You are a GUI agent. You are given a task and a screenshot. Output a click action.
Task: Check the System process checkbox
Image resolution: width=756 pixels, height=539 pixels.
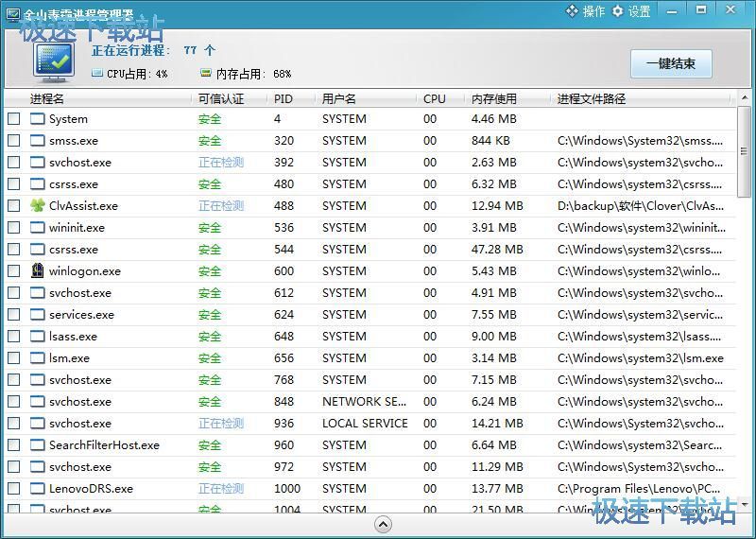[14, 119]
